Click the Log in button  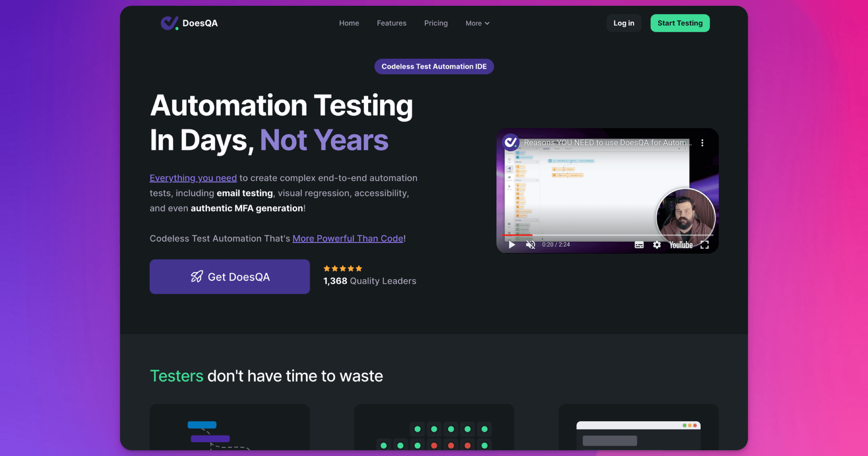(x=624, y=23)
